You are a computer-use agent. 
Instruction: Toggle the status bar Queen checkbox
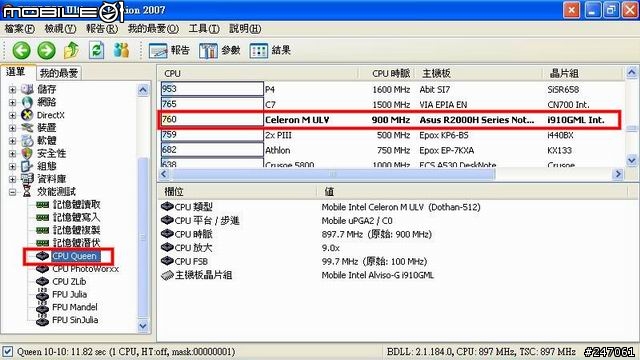click(7, 351)
